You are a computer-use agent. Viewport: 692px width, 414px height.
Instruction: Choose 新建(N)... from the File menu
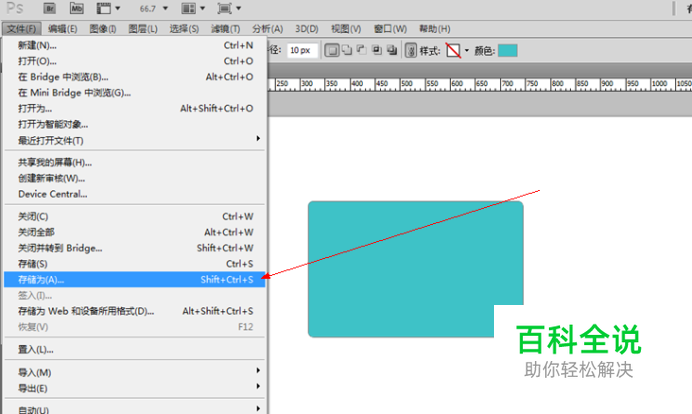tap(135, 45)
